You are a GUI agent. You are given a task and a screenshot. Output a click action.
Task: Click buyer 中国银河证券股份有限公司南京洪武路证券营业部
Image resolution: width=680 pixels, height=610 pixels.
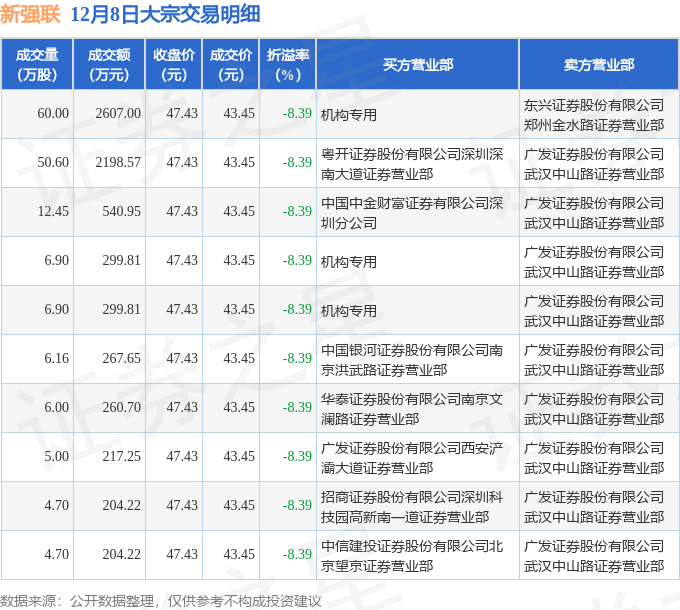(x=412, y=360)
